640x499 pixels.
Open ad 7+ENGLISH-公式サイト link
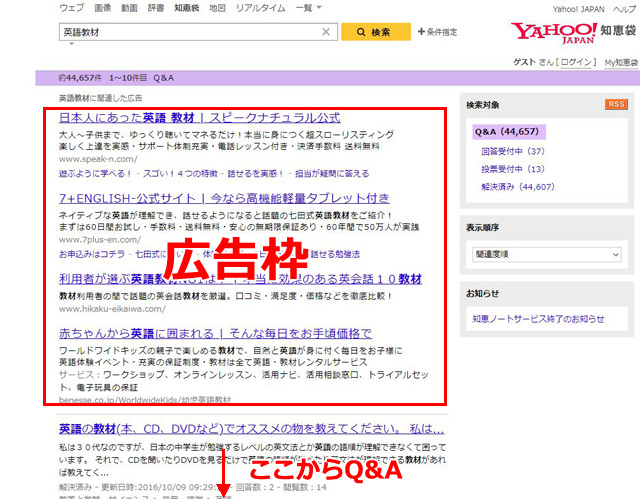tap(224, 198)
